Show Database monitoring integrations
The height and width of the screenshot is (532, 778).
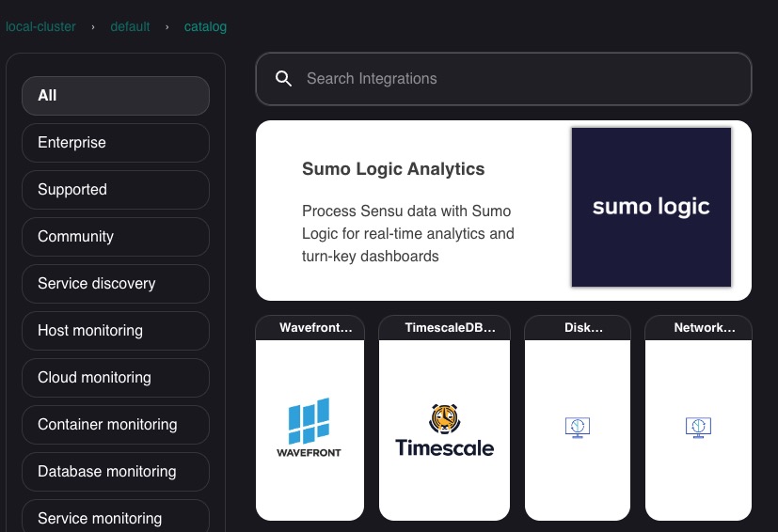click(x=116, y=472)
